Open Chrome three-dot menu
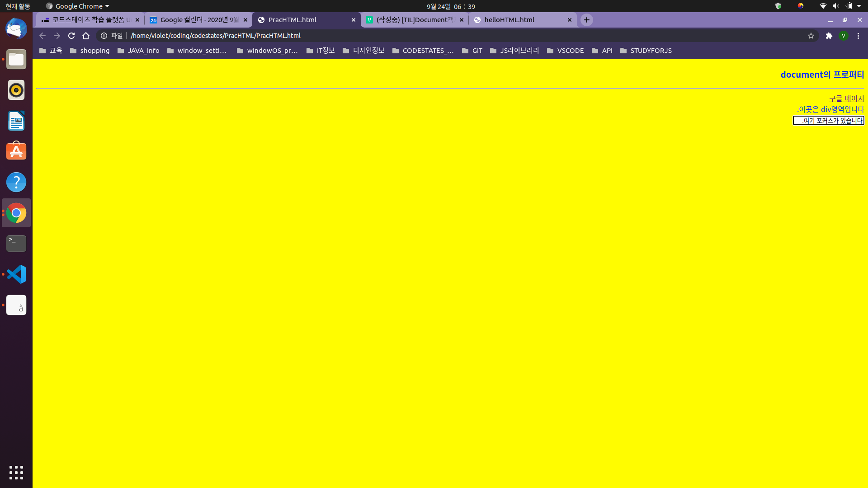868x488 pixels. pos(858,36)
